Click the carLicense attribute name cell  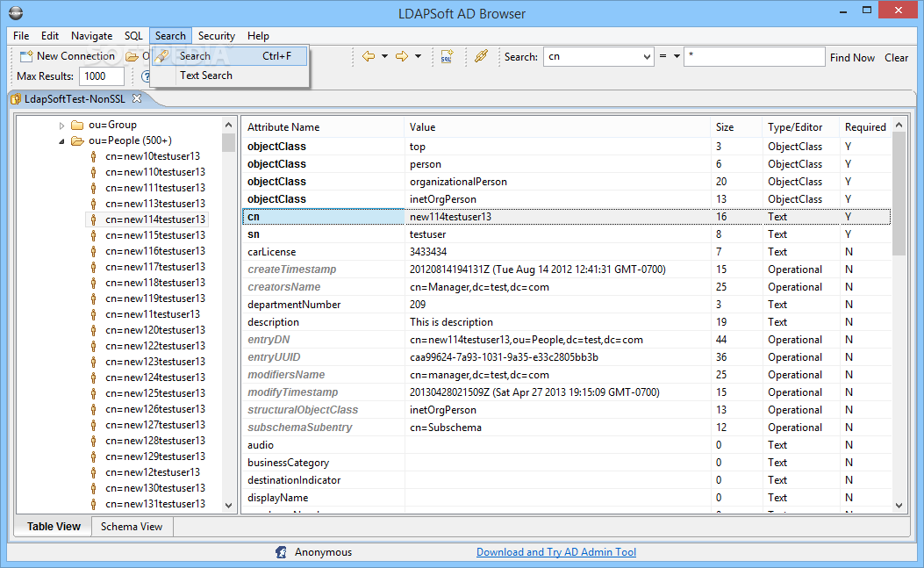pyautogui.click(x=323, y=252)
